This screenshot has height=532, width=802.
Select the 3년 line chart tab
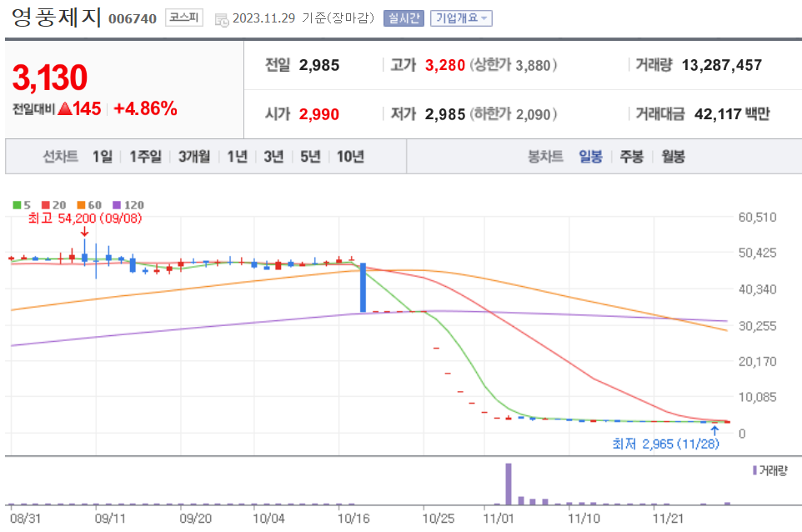coord(273,156)
